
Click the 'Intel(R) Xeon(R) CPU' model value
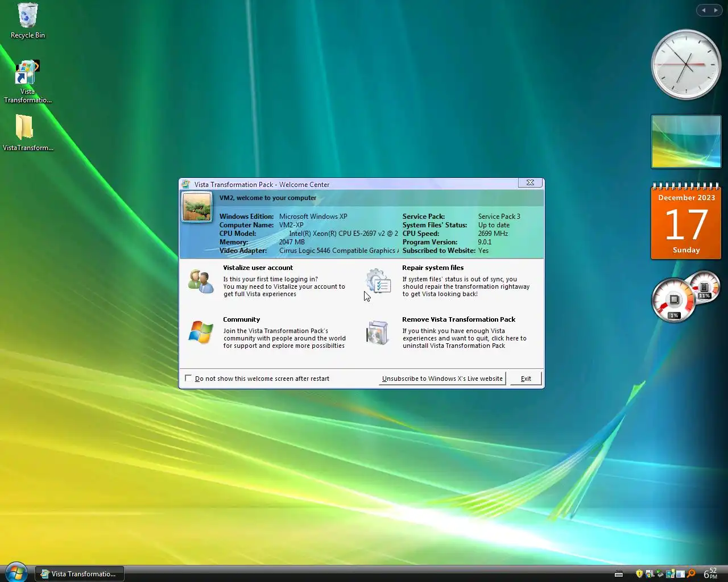click(344, 234)
